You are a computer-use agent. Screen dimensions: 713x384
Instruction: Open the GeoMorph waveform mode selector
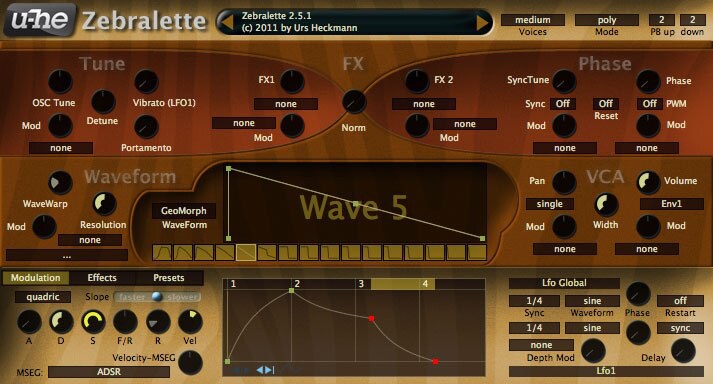pyautogui.click(x=184, y=211)
